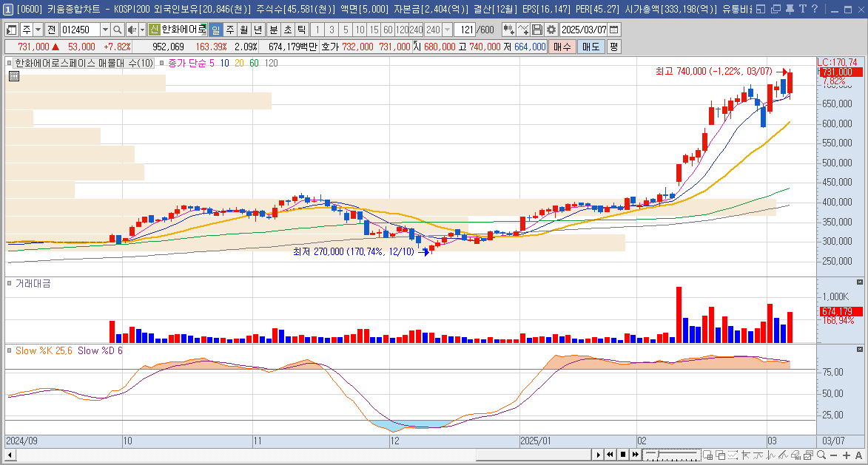868x465 pixels.
Task: Select the 60 interval preset
Action: [388, 30]
